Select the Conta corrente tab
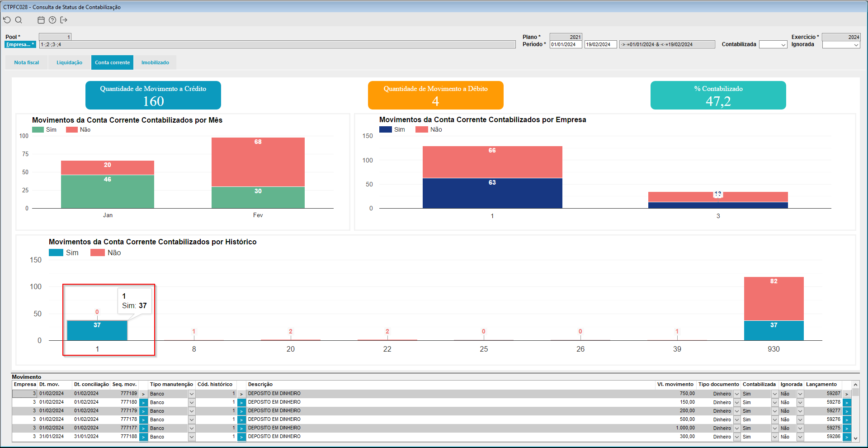The width and height of the screenshot is (868, 448). pyautogui.click(x=112, y=62)
